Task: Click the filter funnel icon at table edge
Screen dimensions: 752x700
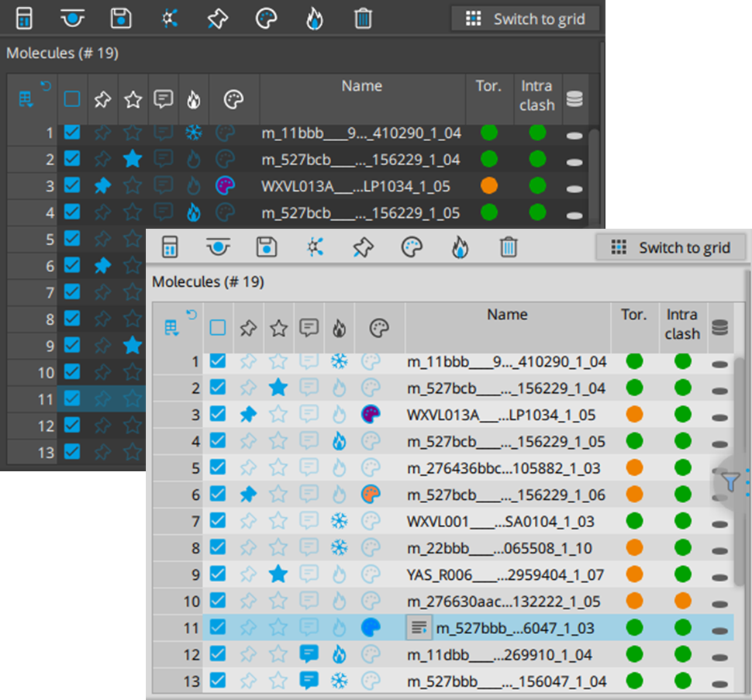Action: tap(730, 482)
